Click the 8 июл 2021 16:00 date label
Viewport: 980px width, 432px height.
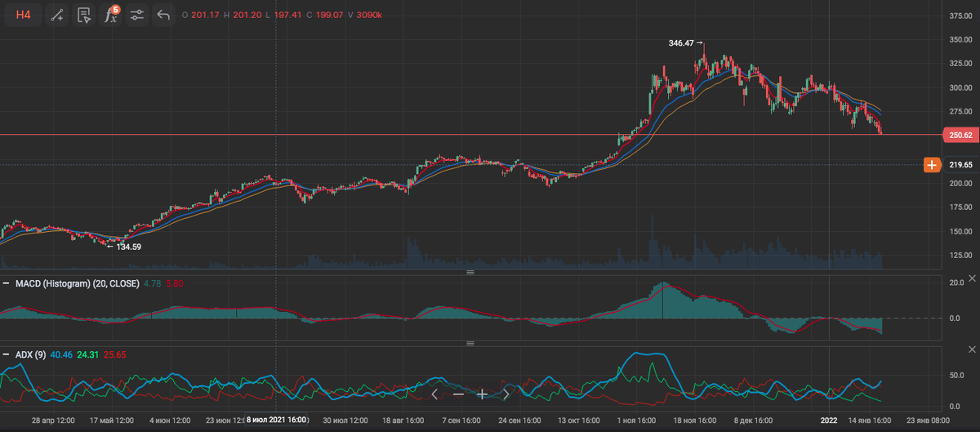(x=277, y=420)
